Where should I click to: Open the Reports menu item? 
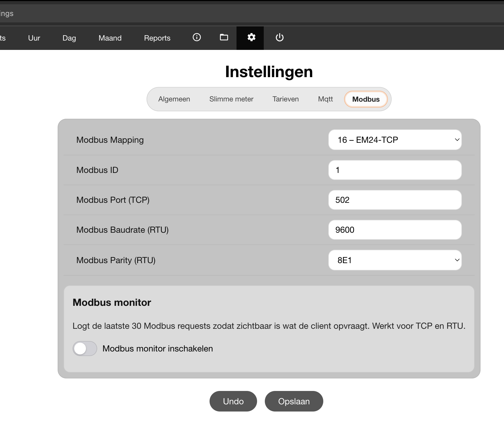pos(157,38)
